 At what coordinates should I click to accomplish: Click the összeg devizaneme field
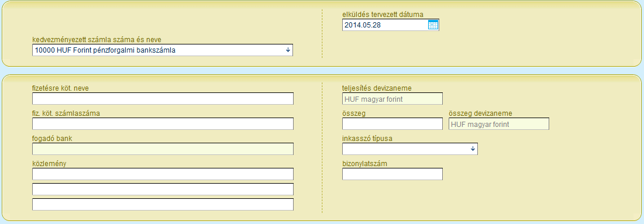pyautogui.click(x=498, y=124)
